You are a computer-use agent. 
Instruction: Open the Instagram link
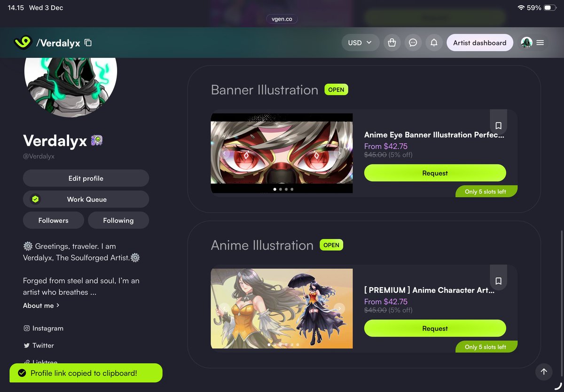click(43, 328)
